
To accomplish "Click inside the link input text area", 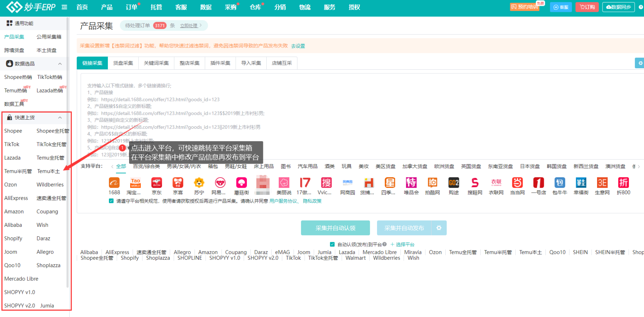I will [362, 117].
